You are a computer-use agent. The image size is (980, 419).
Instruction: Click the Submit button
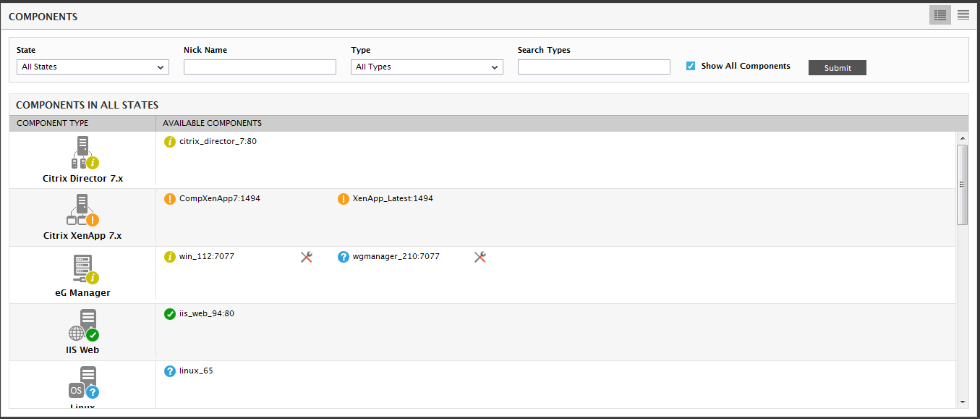coord(838,67)
